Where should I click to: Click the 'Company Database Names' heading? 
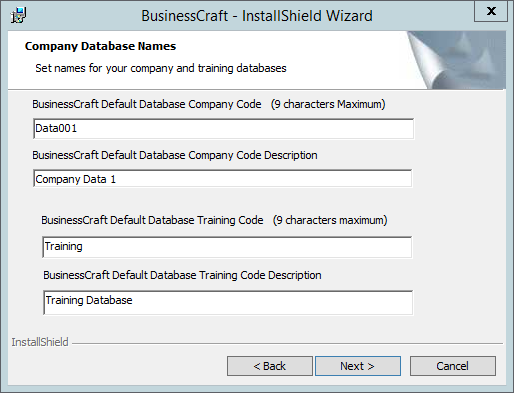pos(100,46)
